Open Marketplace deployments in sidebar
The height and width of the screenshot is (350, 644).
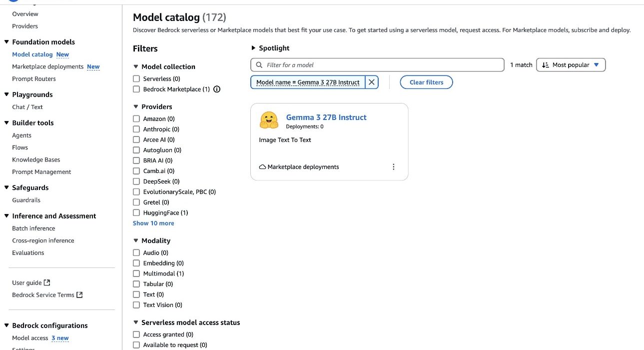(48, 66)
